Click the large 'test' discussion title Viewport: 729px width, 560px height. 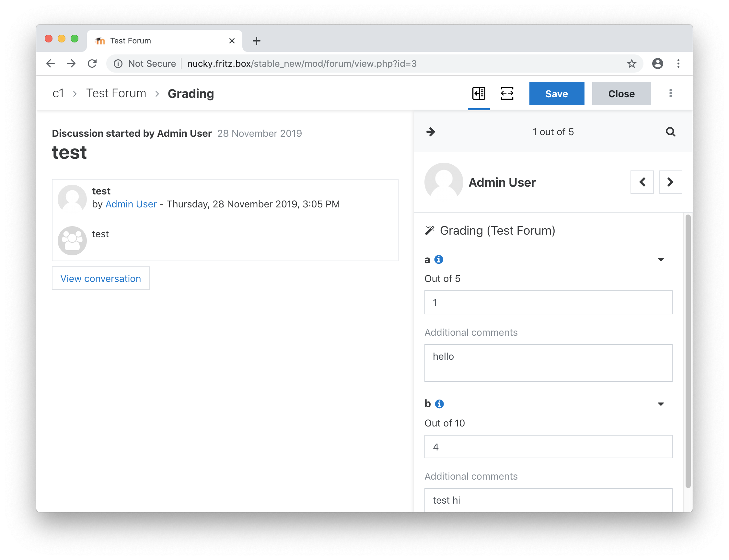click(x=69, y=153)
